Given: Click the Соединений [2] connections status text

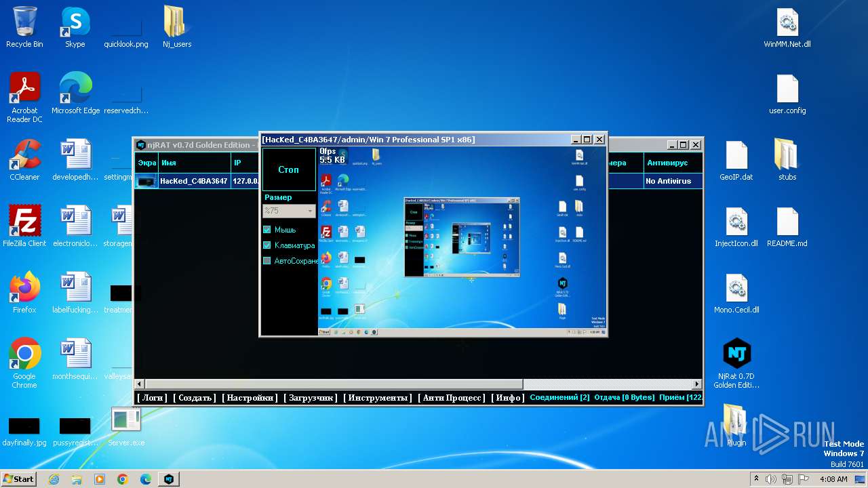Looking at the screenshot, I should tap(559, 398).
